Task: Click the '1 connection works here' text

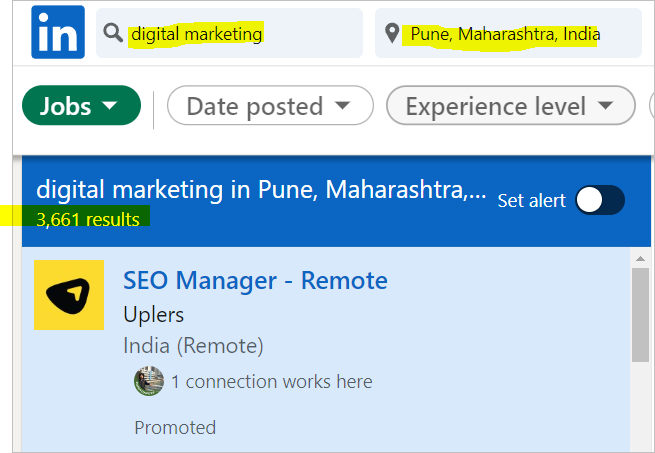Action: pyautogui.click(x=272, y=382)
